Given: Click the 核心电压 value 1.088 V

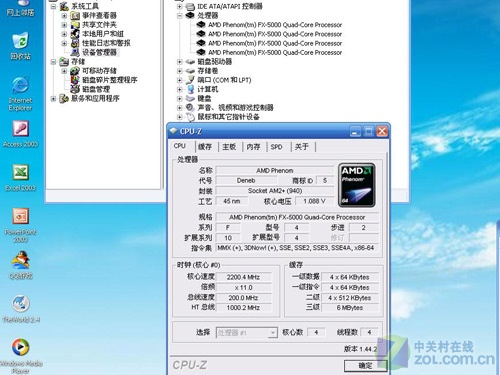Looking at the screenshot, I should pyautogui.click(x=314, y=201).
